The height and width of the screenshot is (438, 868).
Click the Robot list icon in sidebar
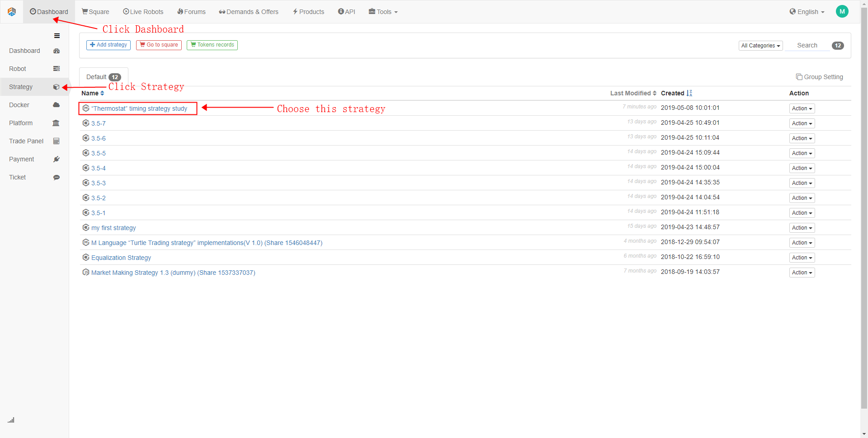coord(57,69)
